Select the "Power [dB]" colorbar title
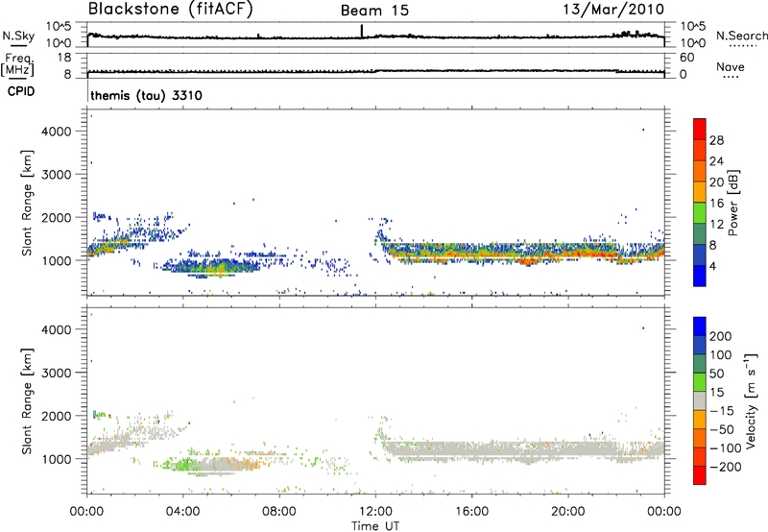768x532 pixels. pyautogui.click(x=732, y=203)
